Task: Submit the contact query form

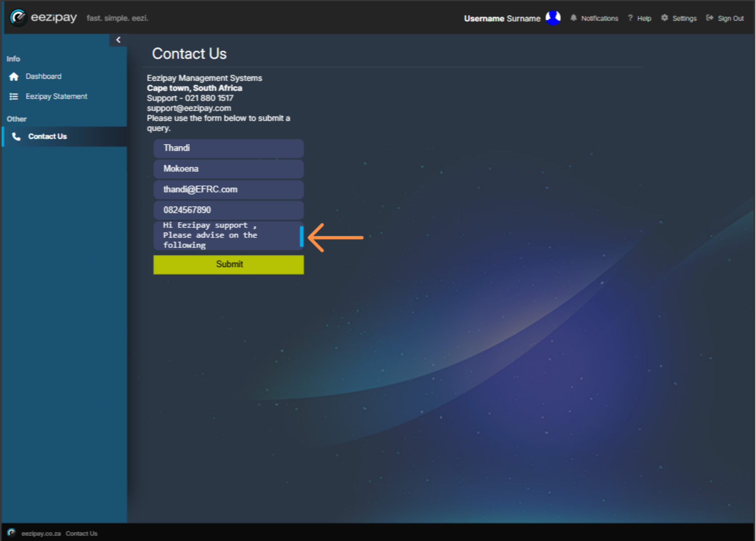Action: (229, 264)
